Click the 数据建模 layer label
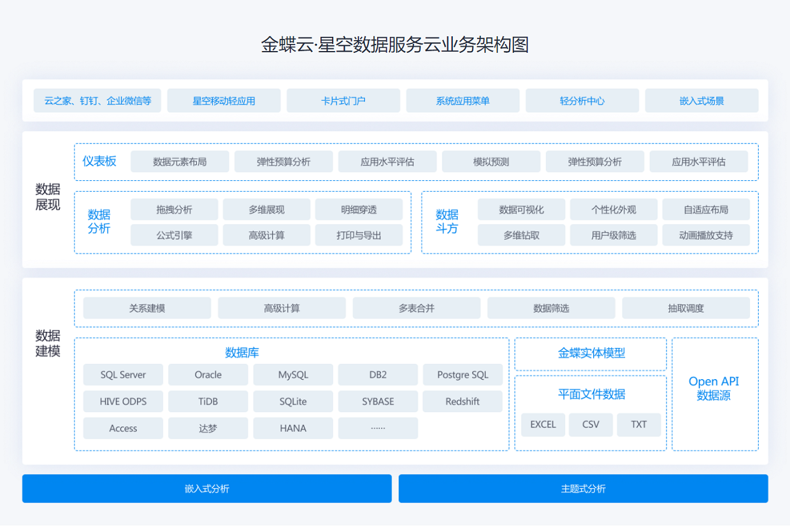The width and height of the screenshot is (790, 532). 48,343
